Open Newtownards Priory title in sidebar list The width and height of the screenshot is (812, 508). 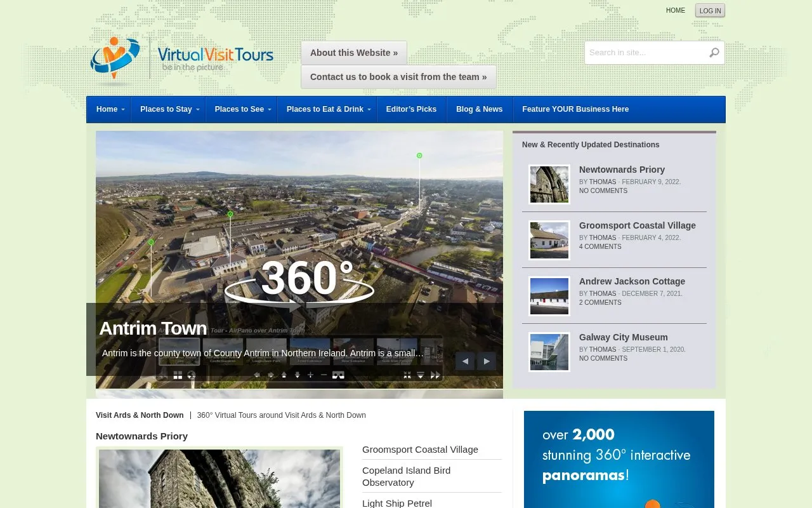tap(622, 170)
